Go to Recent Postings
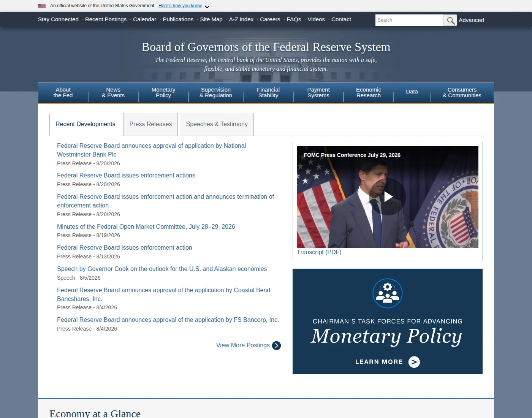Screen dimensions: 532x418 click(106, 19)
